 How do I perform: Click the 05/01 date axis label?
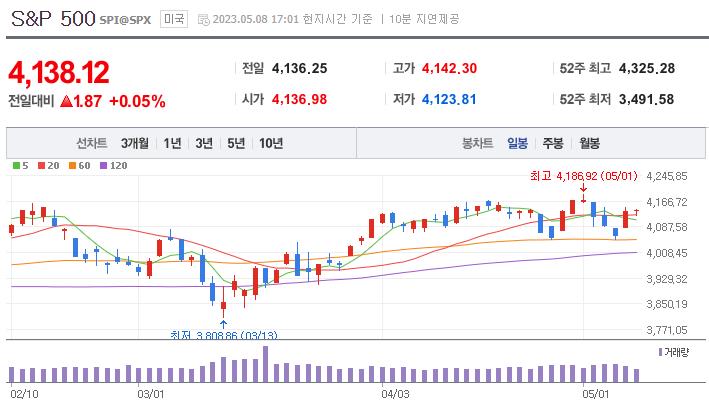[x=596, y=394]
